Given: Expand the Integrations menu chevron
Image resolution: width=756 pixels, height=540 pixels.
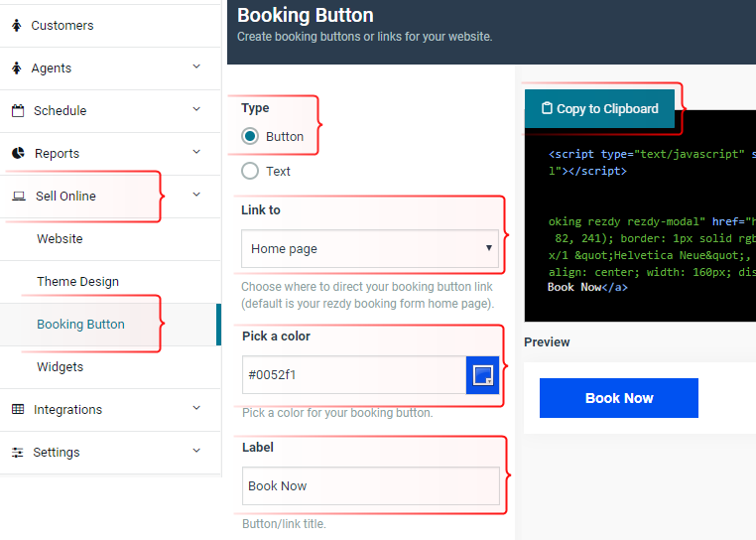Looking at the screenshot, I should pos(196,408).
